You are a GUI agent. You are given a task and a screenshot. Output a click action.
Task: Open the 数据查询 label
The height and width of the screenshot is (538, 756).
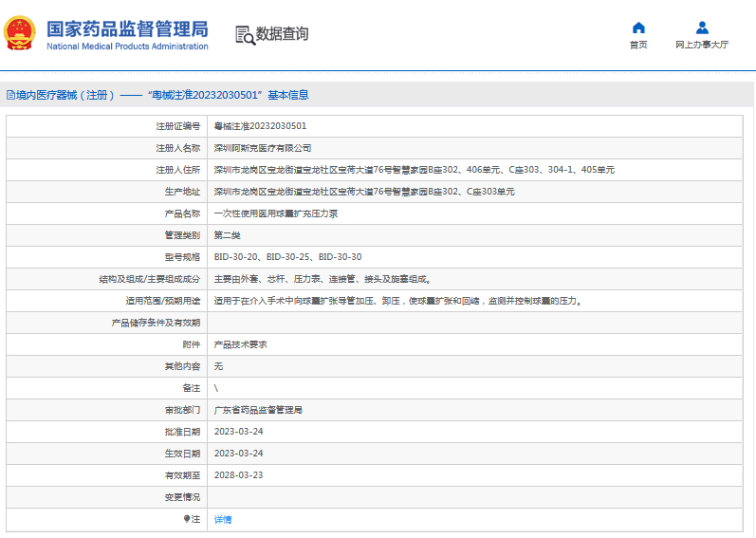click(282, 34)
